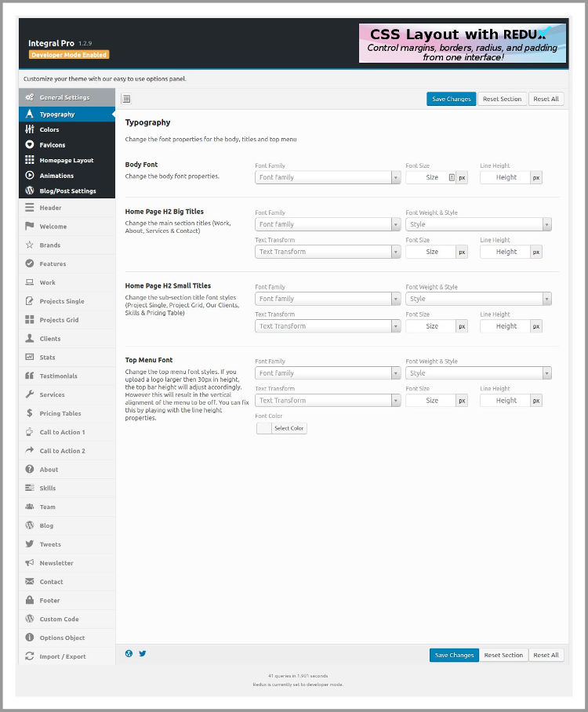Click the Stats chart icon
The image size is (588, 712).
pyautogui.click(x=30, y=357)
